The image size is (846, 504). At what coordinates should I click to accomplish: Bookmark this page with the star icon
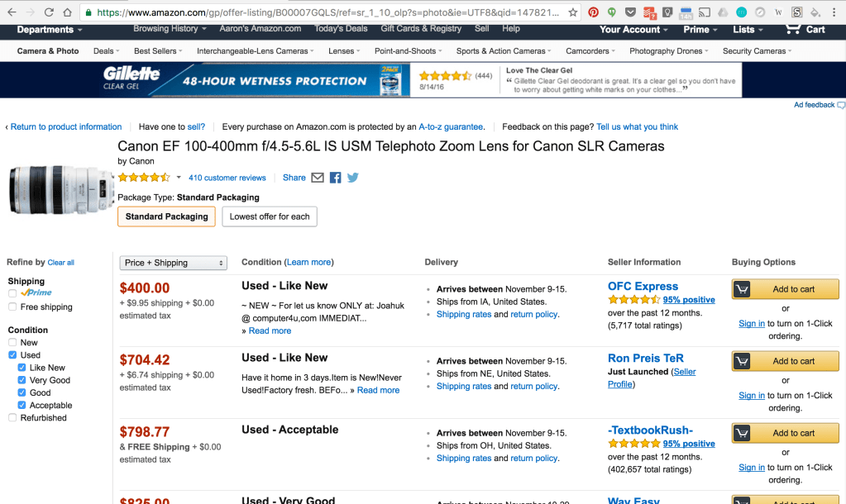click(x=572, y=12)
